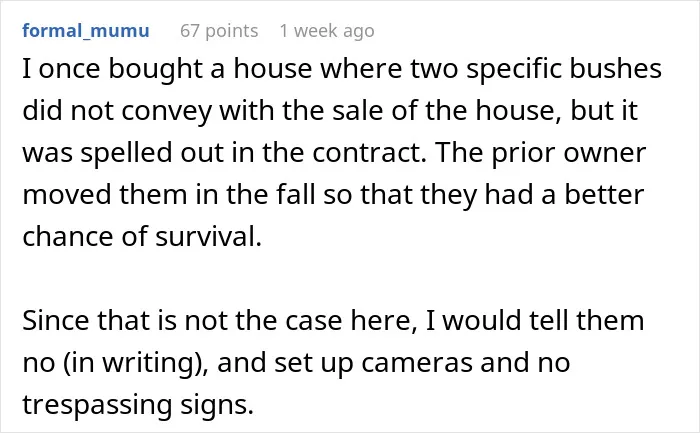Click the line starting 'did not convey'

pyautogui.click(x=330, y=111)
